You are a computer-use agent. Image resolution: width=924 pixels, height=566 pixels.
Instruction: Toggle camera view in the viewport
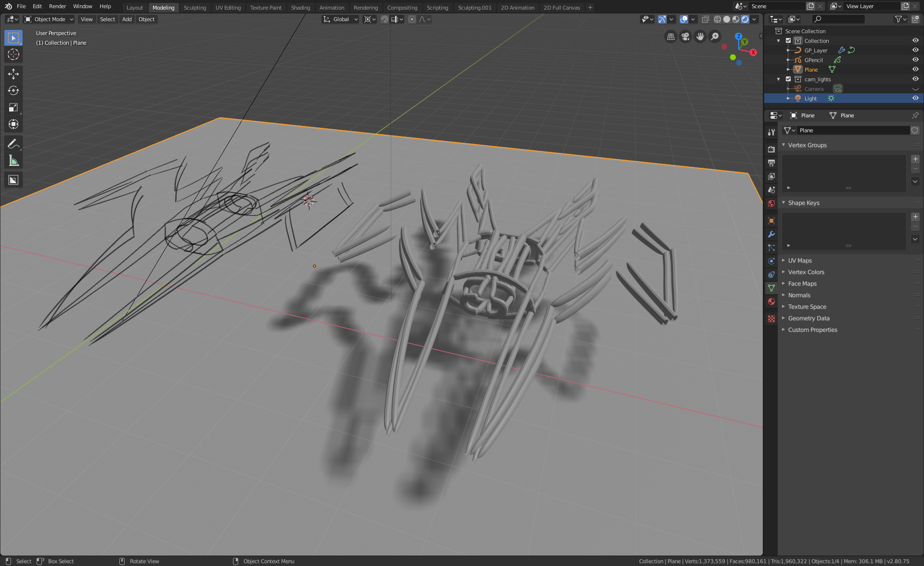click(685, 37)
